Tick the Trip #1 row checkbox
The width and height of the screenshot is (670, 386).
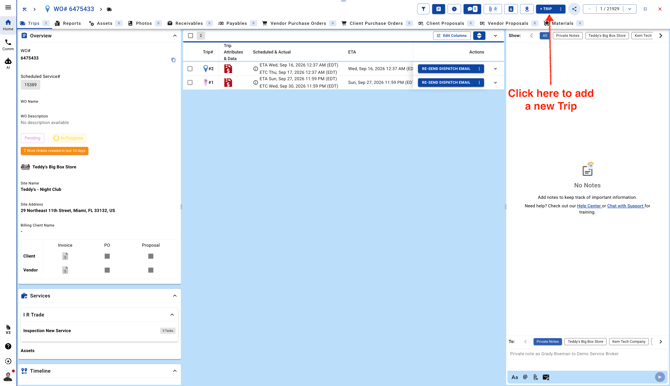190,83
